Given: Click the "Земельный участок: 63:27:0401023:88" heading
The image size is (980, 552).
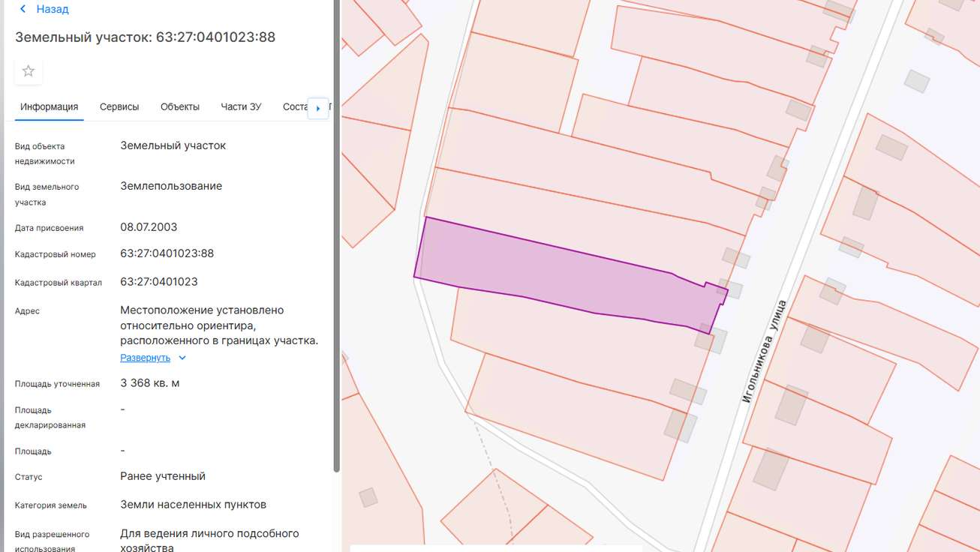Looking at the screenshot, I should (145, 37).
